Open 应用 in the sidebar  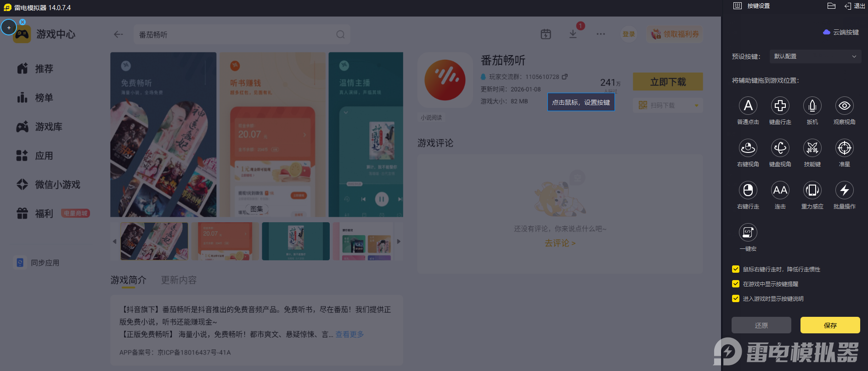(x=35, y=156)
